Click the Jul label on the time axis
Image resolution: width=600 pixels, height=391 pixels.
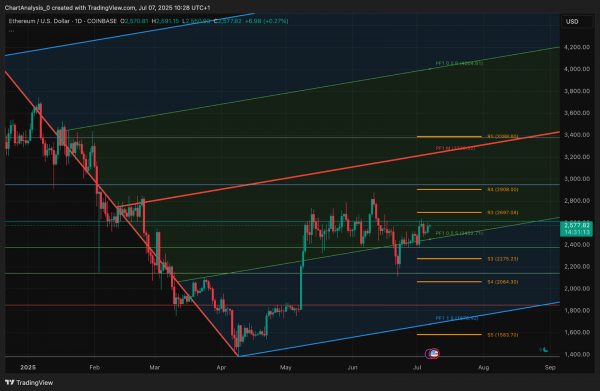pyautogui.click(x=417, y=367)
